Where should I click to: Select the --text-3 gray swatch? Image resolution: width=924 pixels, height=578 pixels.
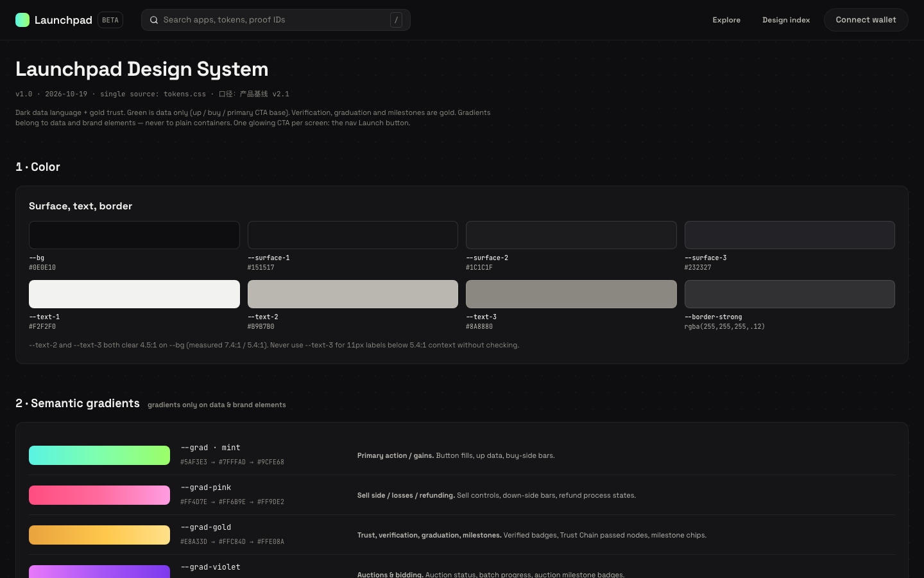tap(571, 294)
